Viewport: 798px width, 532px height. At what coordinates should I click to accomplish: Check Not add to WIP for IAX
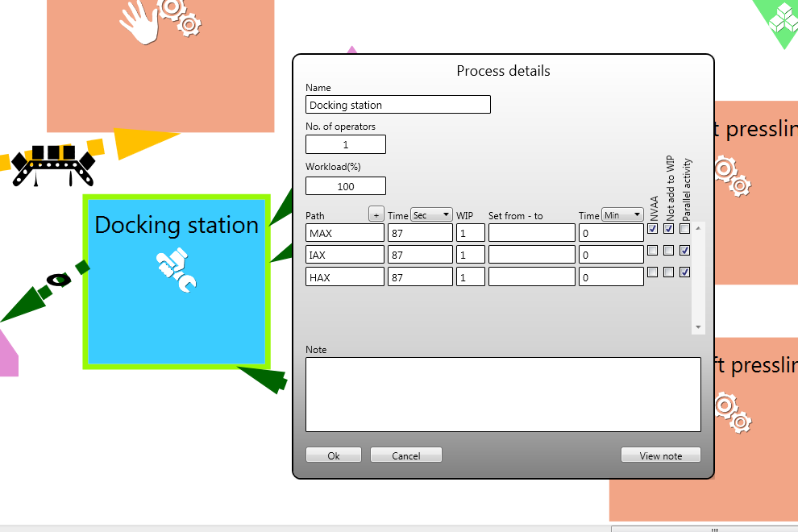point(669,251)
